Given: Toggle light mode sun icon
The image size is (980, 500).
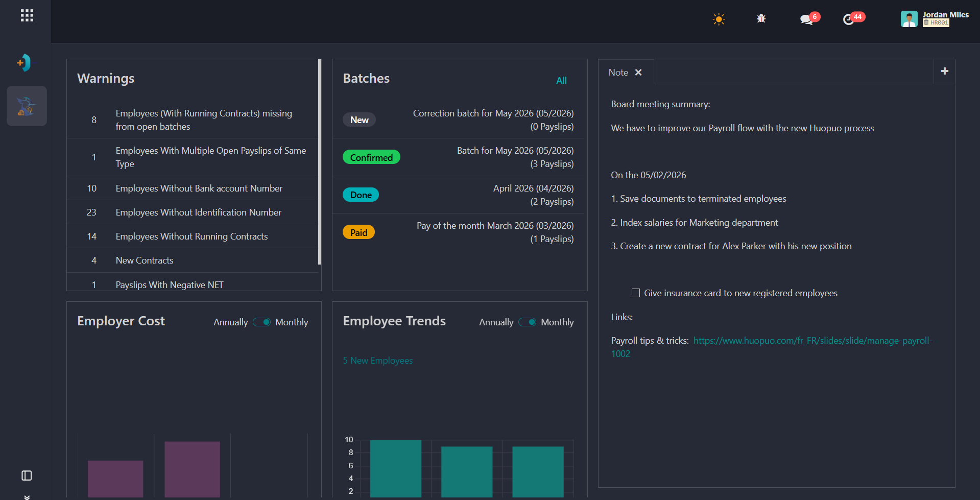Looking at the screenshot, I should tap(719, 19).
